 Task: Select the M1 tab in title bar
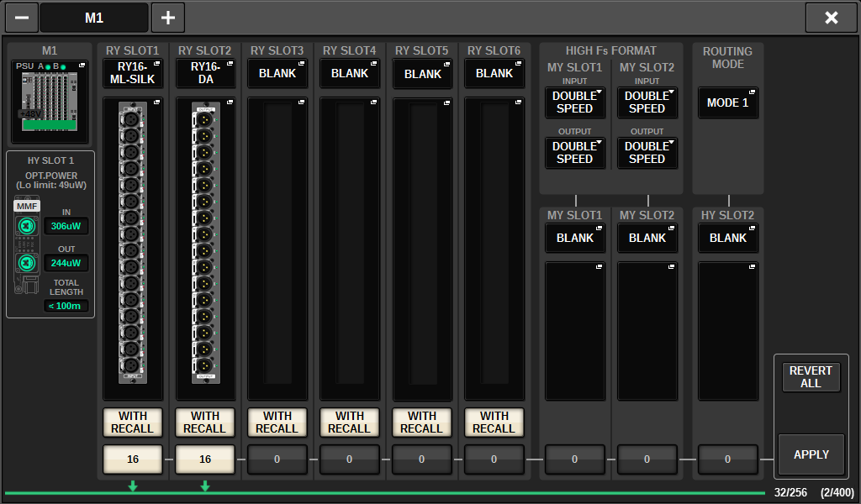[x=94, y=18]
